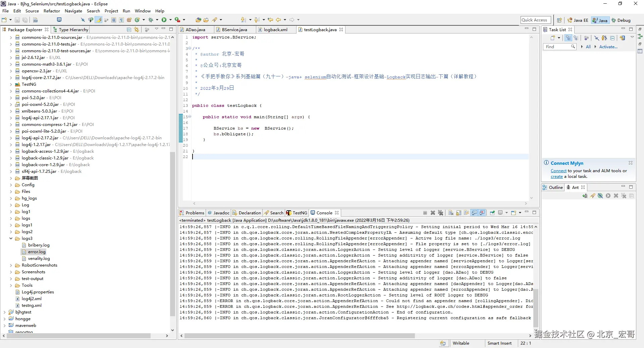This screenshot has height=348, width=644.
Task: Click the Save icon in main toolbar
Action: click(x=17, y=20)
